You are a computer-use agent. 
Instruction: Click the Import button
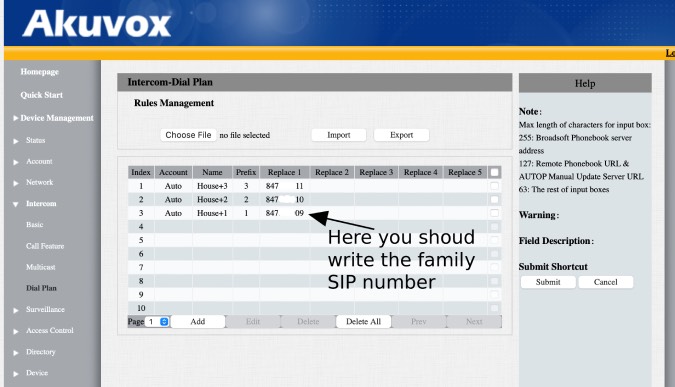click(x=339, y=135)
